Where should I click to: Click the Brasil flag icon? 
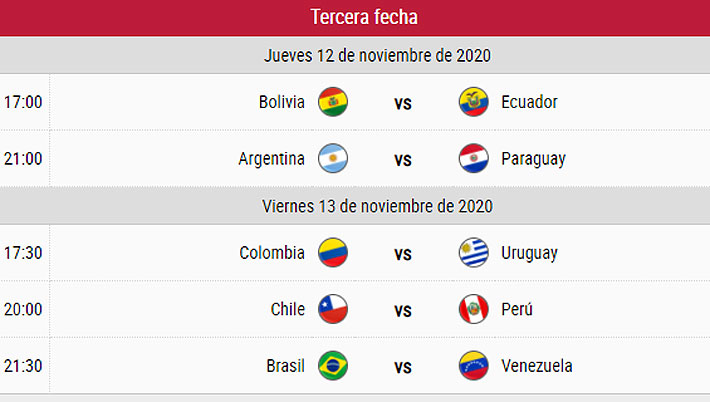(333, 366)
